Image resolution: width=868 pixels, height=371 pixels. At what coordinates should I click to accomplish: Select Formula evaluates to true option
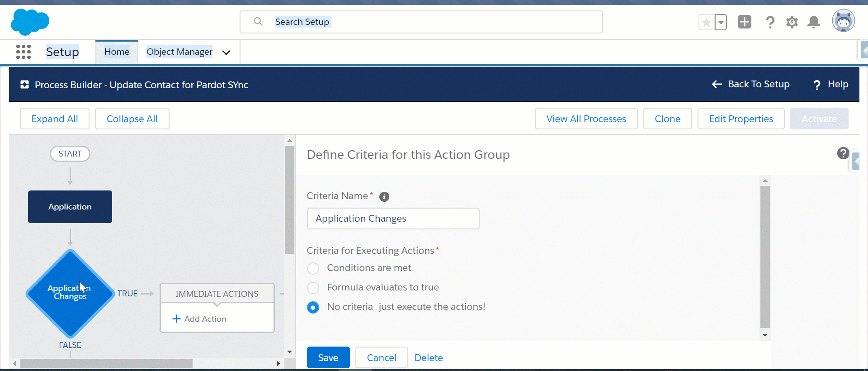313,288
